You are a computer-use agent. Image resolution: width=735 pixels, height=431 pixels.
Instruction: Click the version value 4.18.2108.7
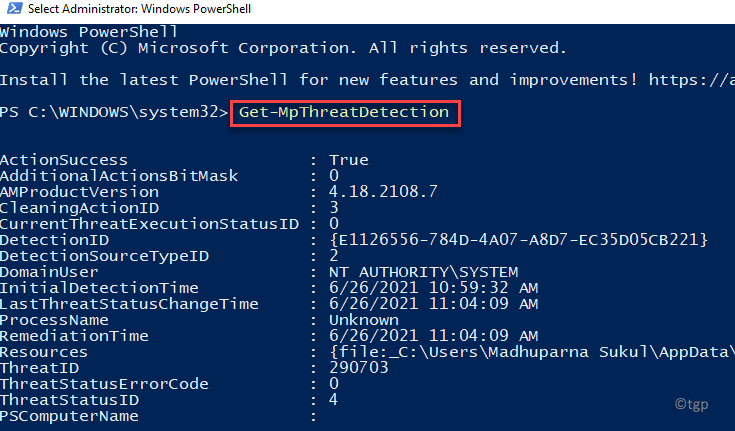383,192
